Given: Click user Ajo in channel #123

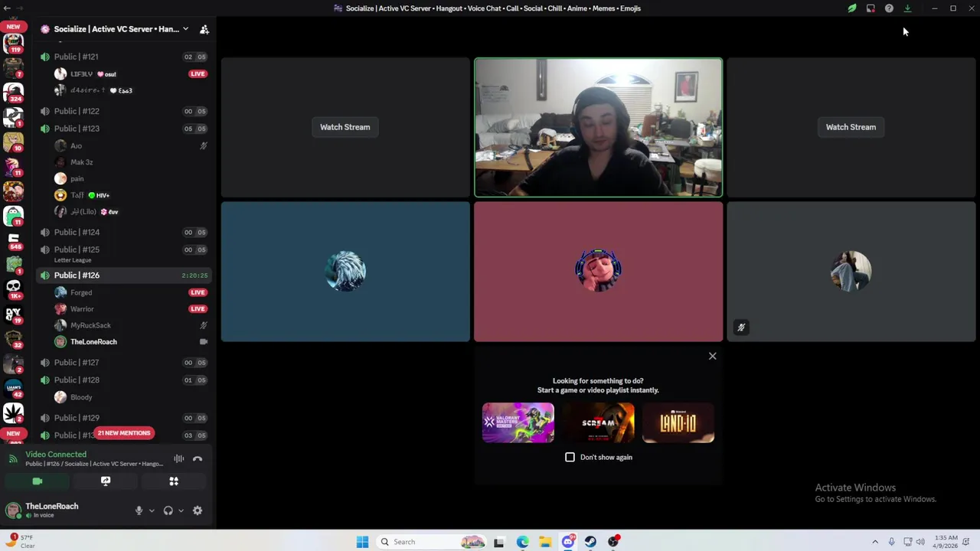Looking at the screenshot, I should pos(131,145).
